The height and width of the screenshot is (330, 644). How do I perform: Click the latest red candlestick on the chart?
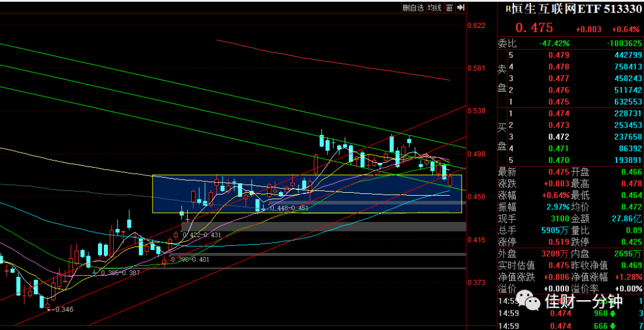[450, 180]
